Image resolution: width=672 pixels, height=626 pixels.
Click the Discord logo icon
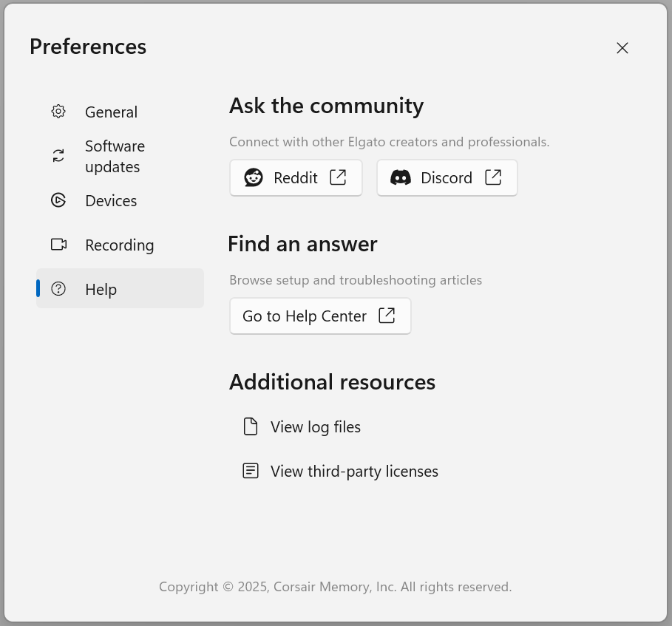[x=401, y=177]
